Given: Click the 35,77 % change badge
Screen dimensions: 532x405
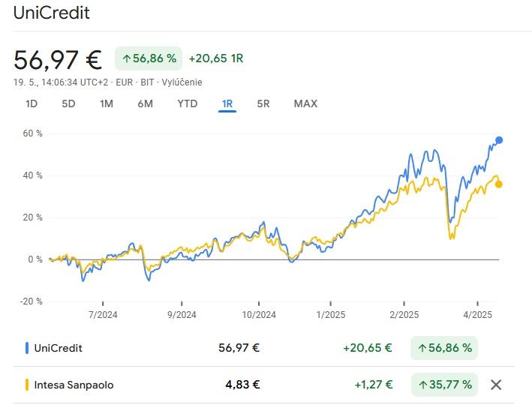Looking at the screenshot, I should tap(444, 384).
